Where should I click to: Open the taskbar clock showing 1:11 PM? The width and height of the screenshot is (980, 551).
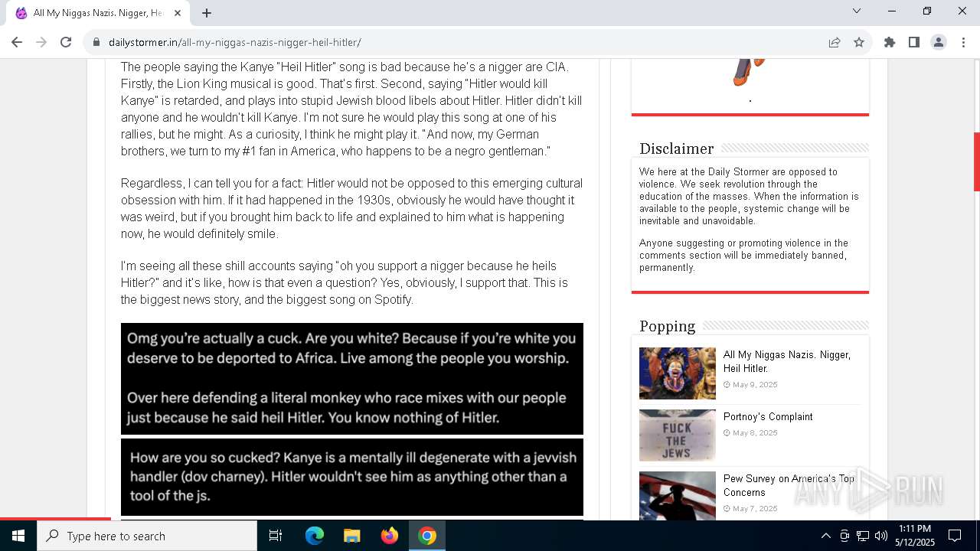click(915, 536)
